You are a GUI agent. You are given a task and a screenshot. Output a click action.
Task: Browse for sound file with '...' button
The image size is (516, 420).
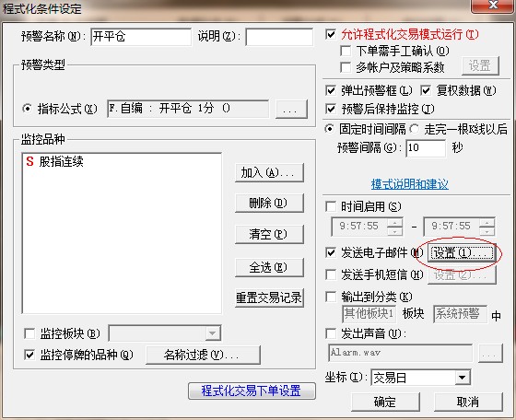(x=490, y=354)
